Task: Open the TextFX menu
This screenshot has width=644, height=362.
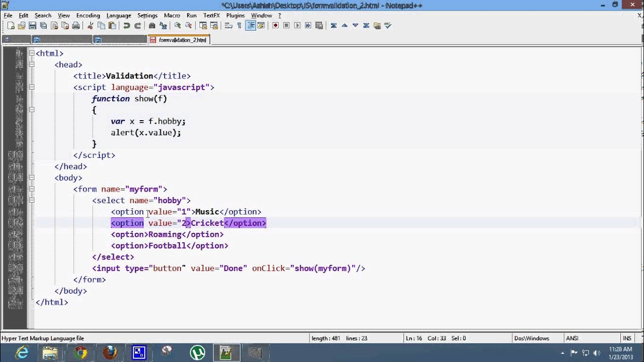Action: click(x=211, y=16)
